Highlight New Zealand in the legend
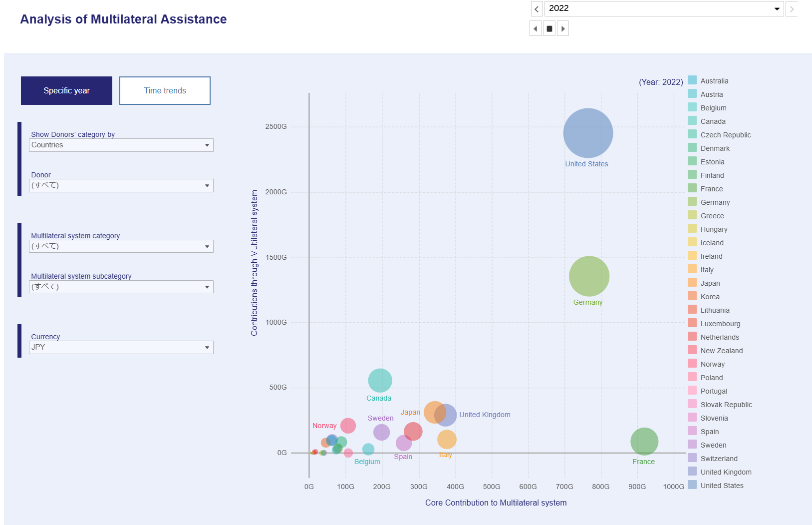Image resolution: width=812 pixels, height=525 pixels. pos(722,351)
